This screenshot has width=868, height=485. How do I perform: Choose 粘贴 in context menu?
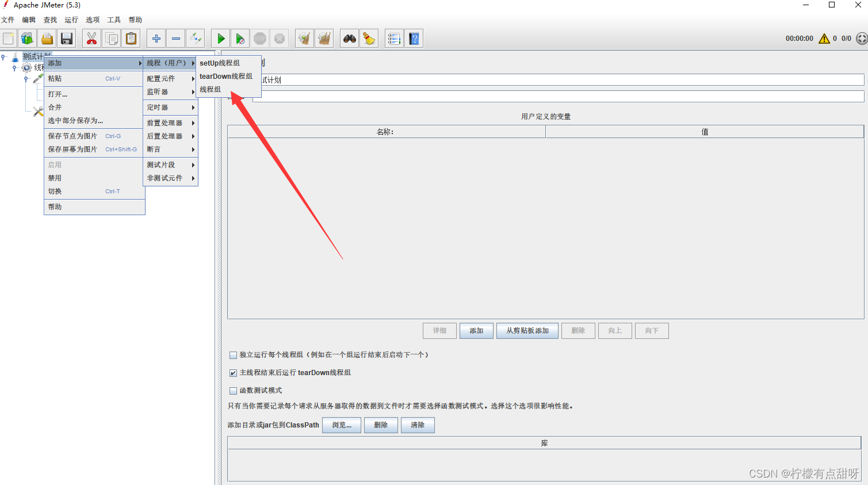pos(94,79)
